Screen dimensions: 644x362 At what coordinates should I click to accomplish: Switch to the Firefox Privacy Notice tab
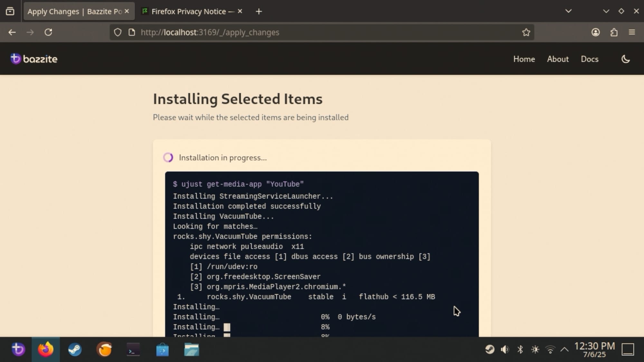[x=192, y=12]
